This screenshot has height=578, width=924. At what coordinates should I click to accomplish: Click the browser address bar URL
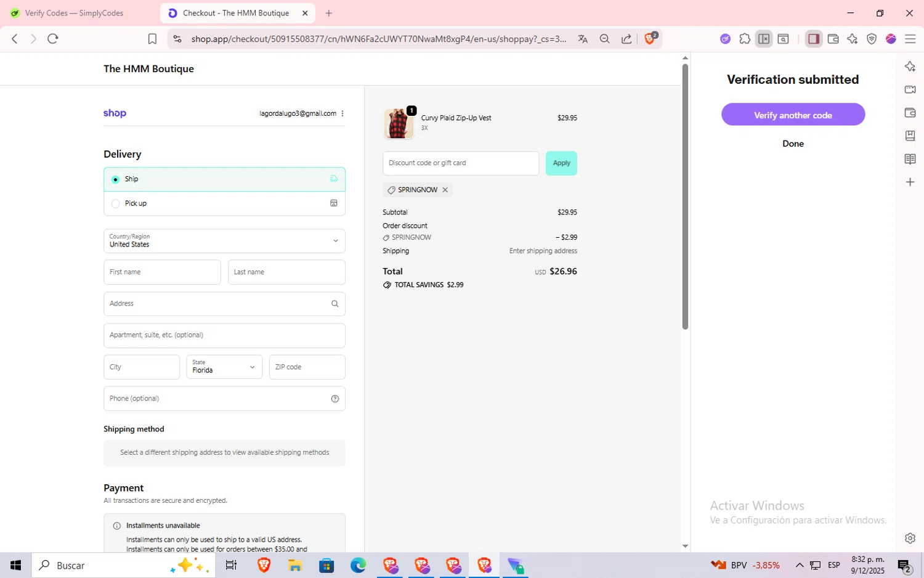click(x=378, y=39)
